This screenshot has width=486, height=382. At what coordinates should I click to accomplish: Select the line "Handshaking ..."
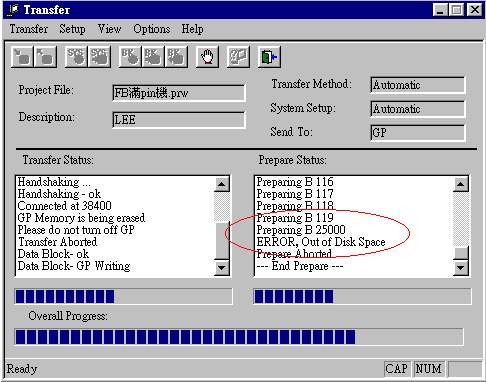click(54, 182)
